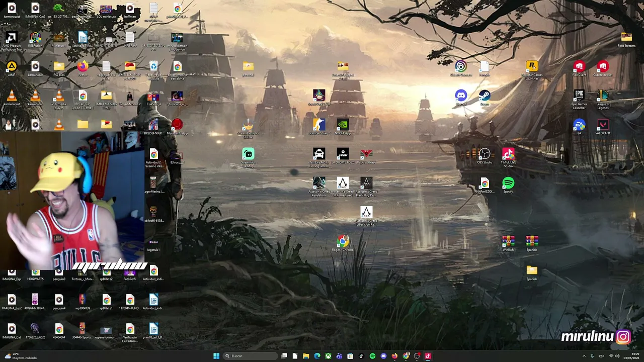Open Microsoft Store from the taskbar
The width and height of the screenshot is (644, 362).
[x=350, y=356]
